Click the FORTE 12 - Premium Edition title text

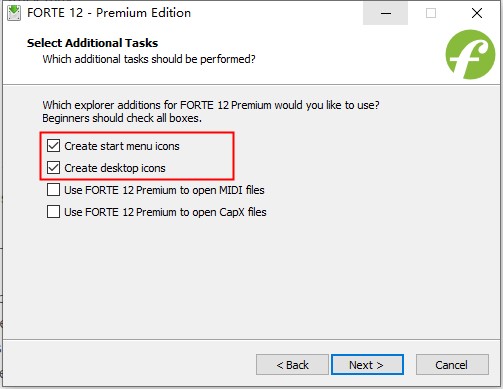click(109, 13)
